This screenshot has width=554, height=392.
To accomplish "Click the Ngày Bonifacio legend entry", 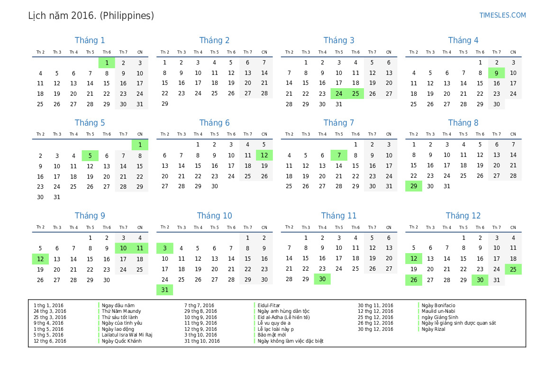I will [438, 306].
